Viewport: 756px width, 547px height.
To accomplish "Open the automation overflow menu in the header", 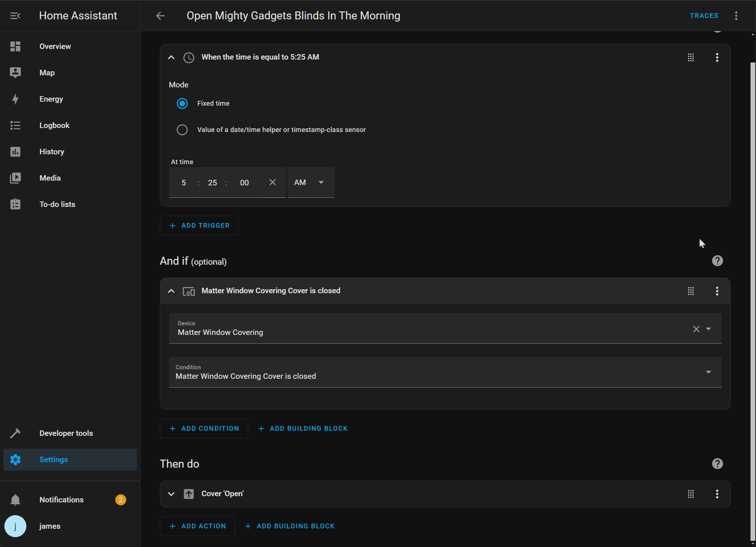I will click(736, 16).
